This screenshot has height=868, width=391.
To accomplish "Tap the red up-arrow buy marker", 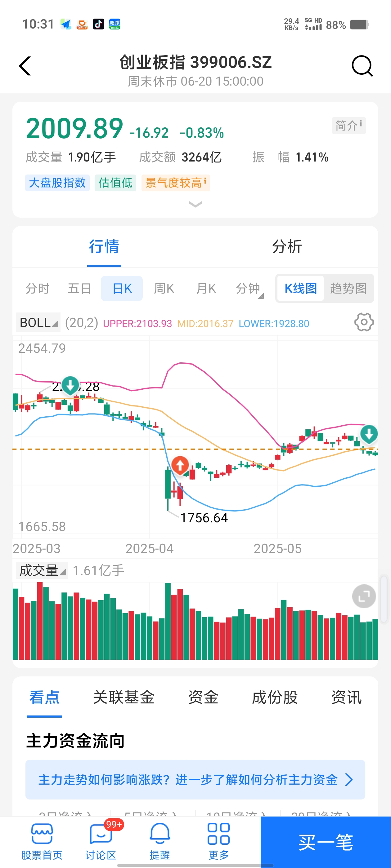I will pos(180,465).
